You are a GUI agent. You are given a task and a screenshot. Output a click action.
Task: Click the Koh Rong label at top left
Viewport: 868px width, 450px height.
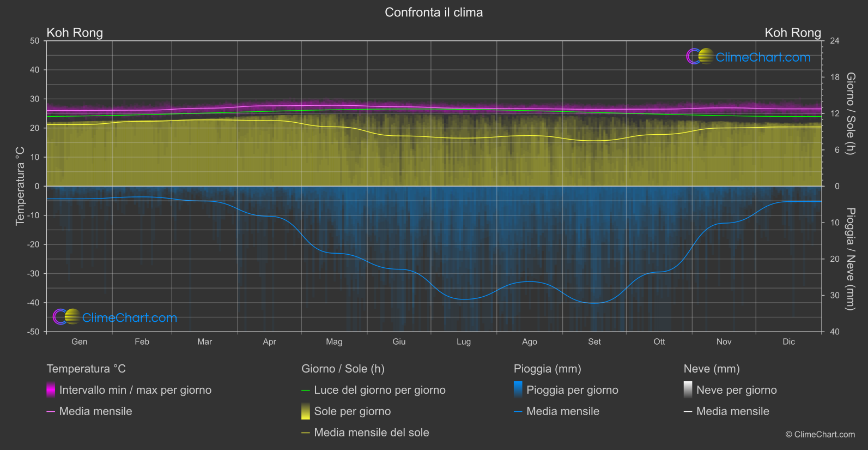(x=75, y=33)
